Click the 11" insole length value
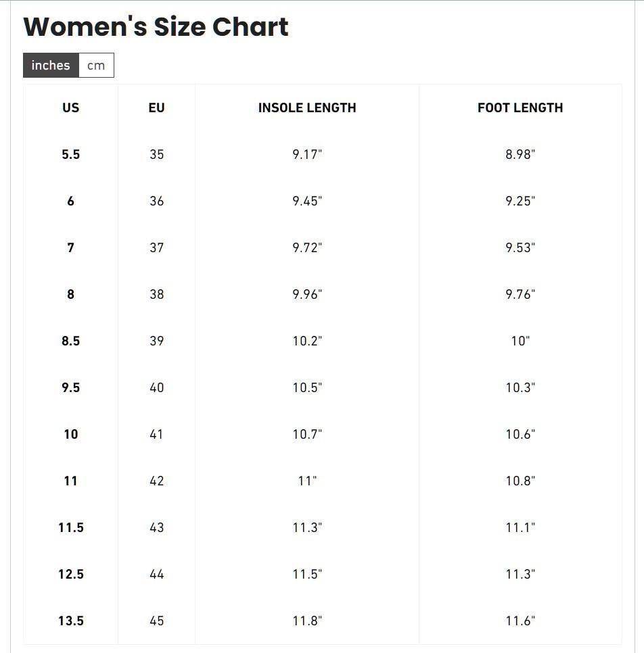The width and height of the screenshot is (644, 653). 307,481
